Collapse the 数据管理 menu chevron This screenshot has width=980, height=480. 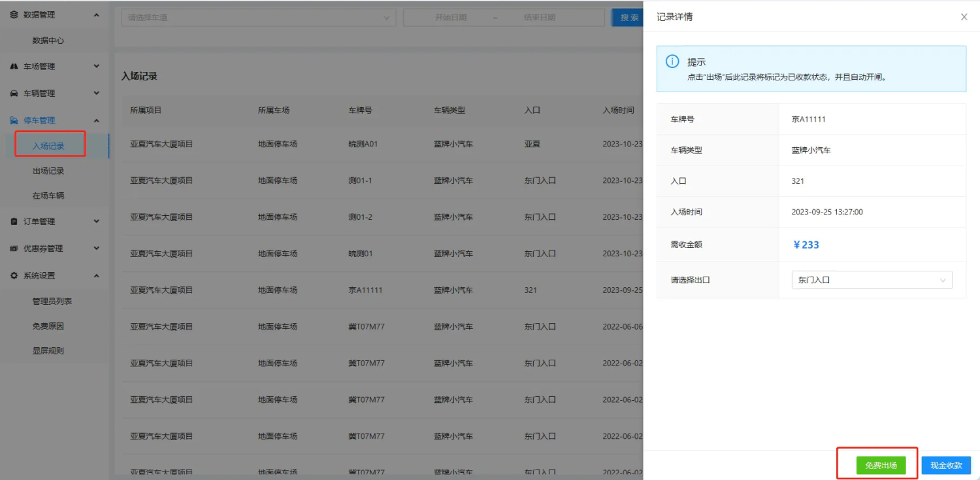point(97,14)
